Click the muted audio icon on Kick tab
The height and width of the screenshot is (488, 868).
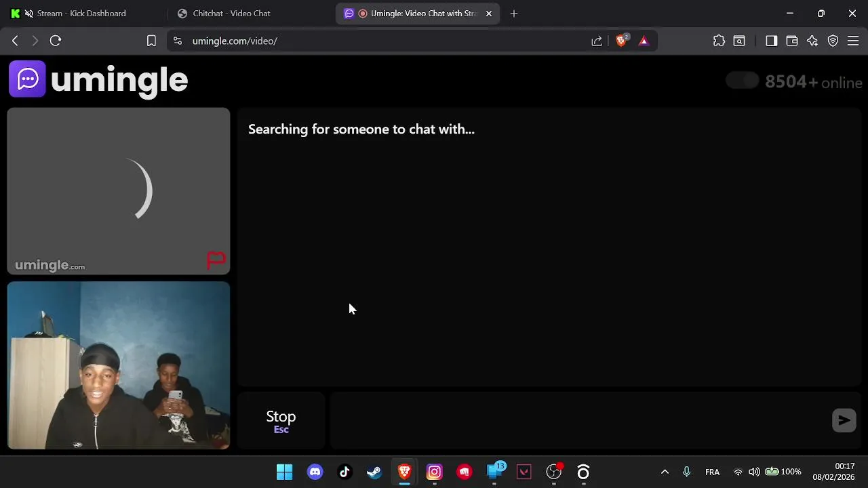click(x=28, y=14)
